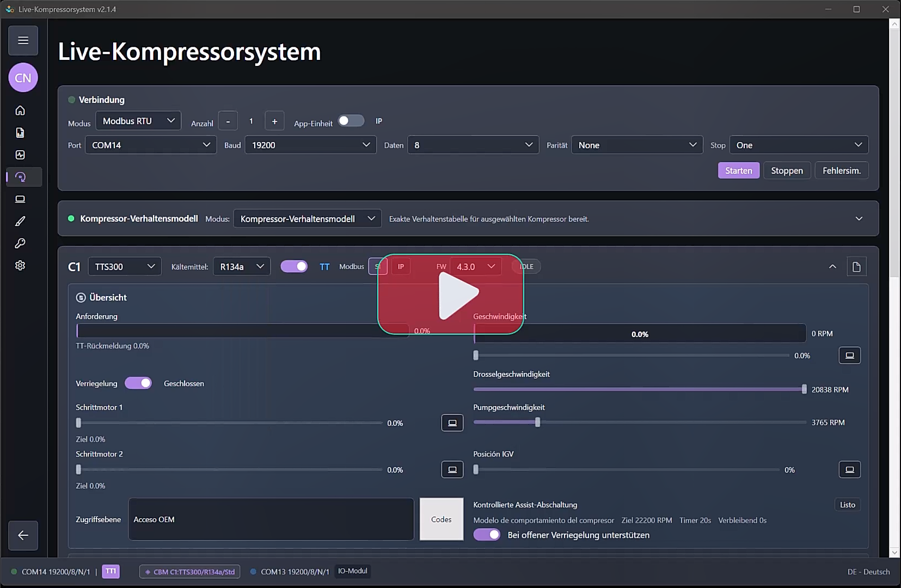Click the laptop icon beside Schrittmotor 1
901x588 pixels.
click(x=452, y=423)
